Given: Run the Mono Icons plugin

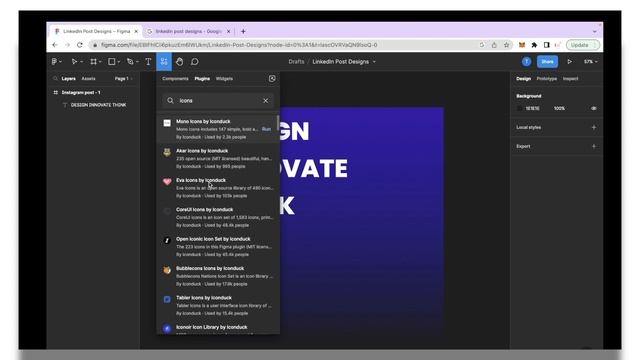Looking at the screenshot, I should tap(267, 129).
